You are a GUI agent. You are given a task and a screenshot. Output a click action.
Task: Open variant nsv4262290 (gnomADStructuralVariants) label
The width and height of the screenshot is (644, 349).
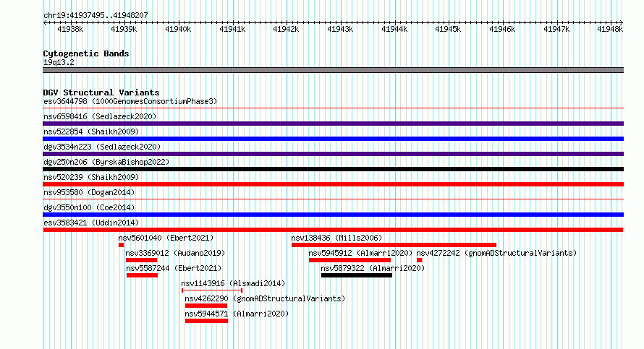[x=265, y=298]
